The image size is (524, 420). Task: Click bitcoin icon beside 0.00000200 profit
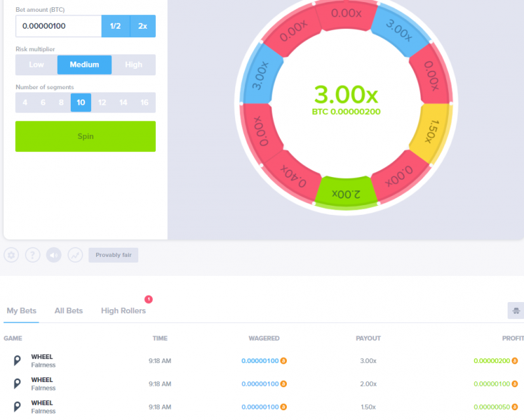pyautogui.click(x=515, y=361)
